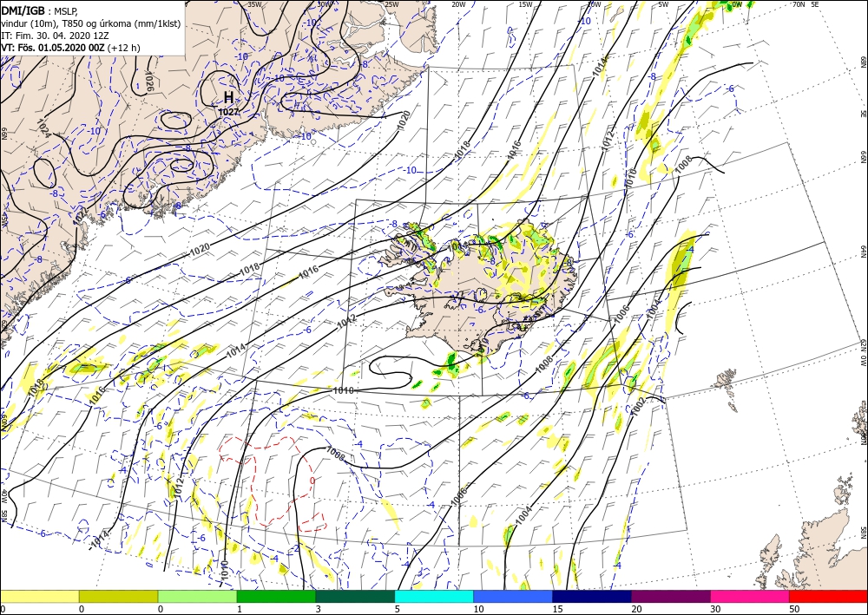Click legend scale value "50"
Screen dimensions: 868x615
pos(794,609)
